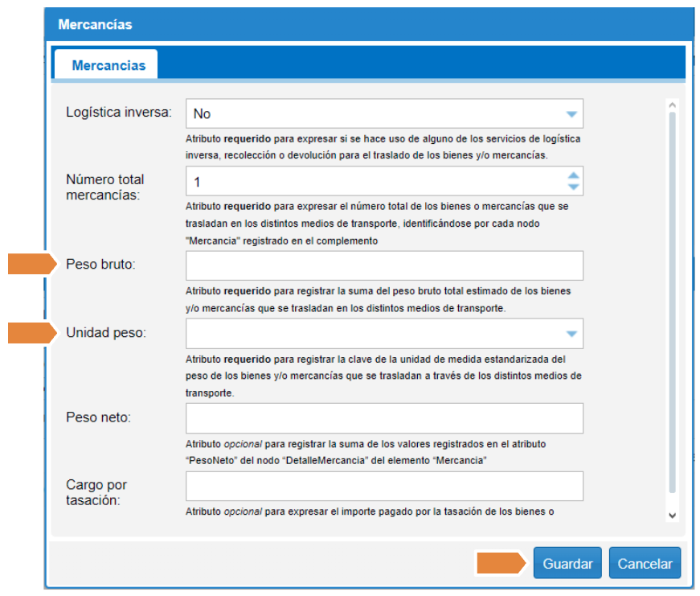Open the Logística inversa dropdown arrow

tap(571, 114)
